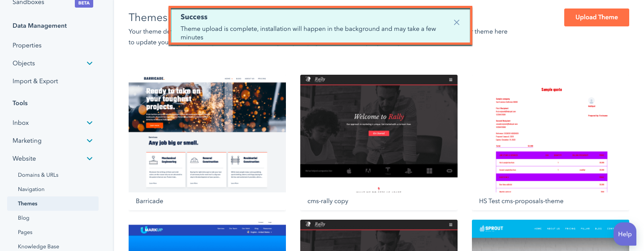
Task: Open the cms-rally copy theme thumbnail
Action: pos(379,133)
